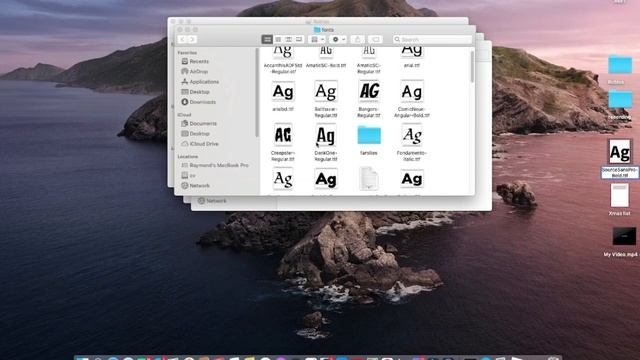Click the Finder file list scrollbar
This screenshot has width=640, height=360.
tap(472, 66)
